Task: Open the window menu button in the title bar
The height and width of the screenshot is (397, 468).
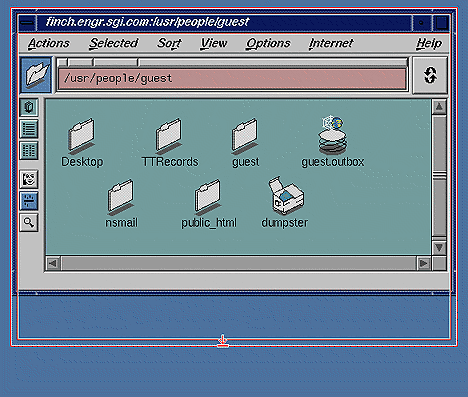Action: pos(27,23)
